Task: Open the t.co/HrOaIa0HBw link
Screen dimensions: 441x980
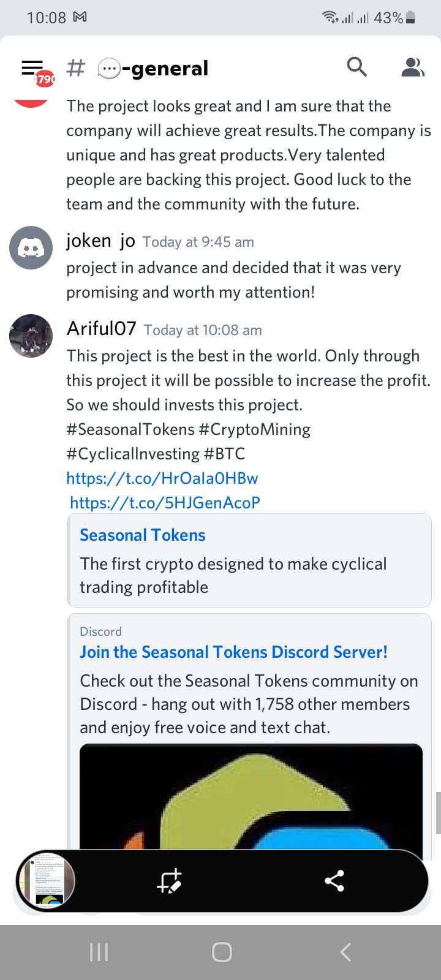Action: click(x=162, y=478)
